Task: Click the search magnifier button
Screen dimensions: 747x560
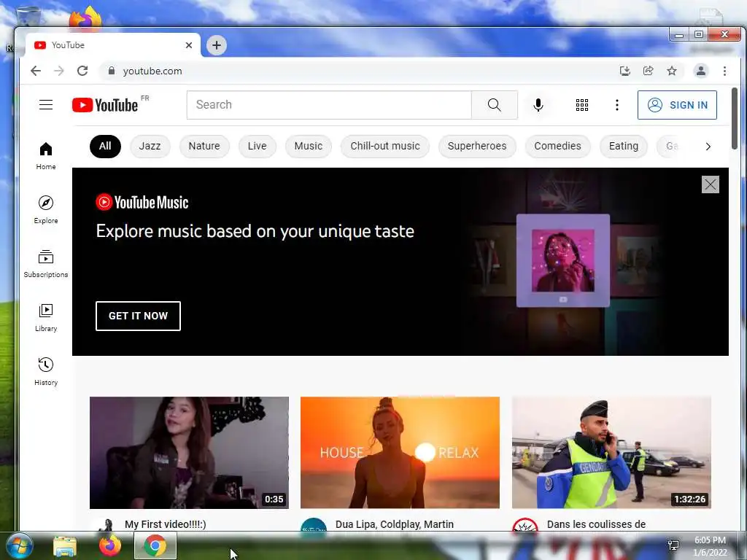Action: 494,105
